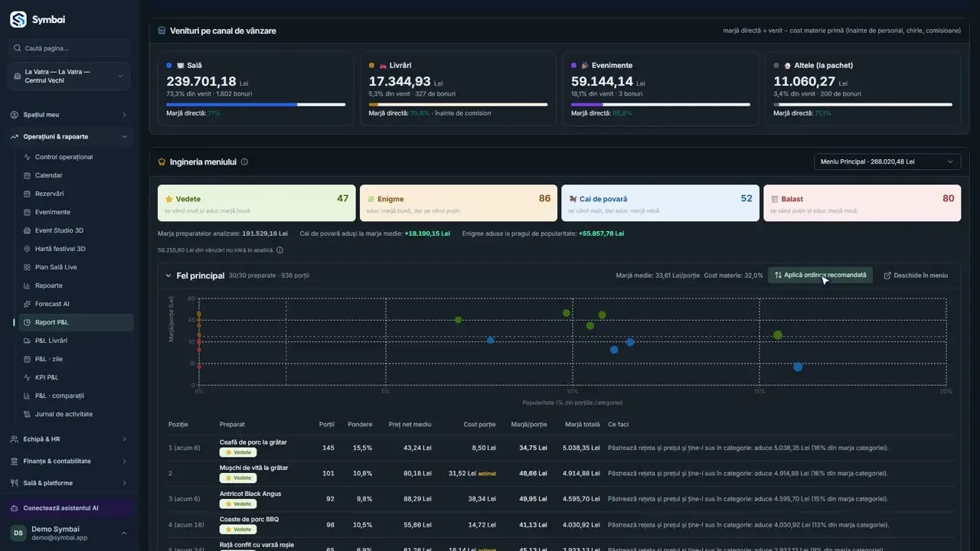Click the info icon beside Ingineria meniului
The height and width of the screenshot is (551, 980).
coord(244,162)
